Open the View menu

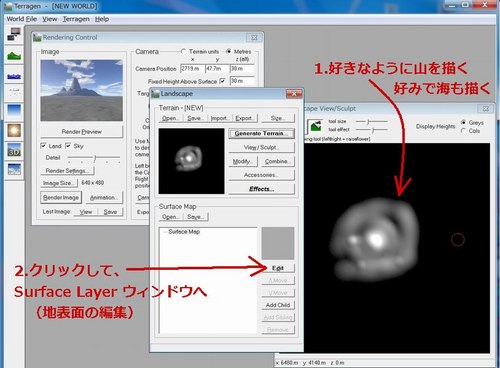pos(49,19)
